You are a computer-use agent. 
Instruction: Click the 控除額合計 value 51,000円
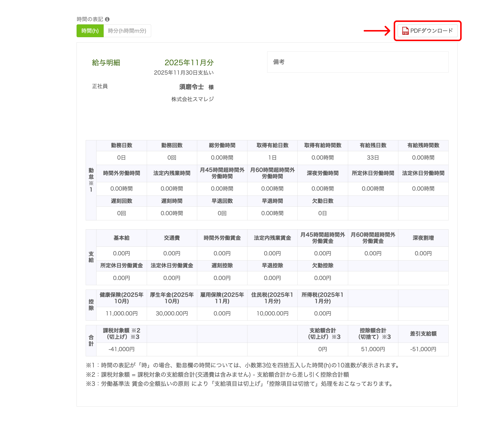[x=373, y=349]
